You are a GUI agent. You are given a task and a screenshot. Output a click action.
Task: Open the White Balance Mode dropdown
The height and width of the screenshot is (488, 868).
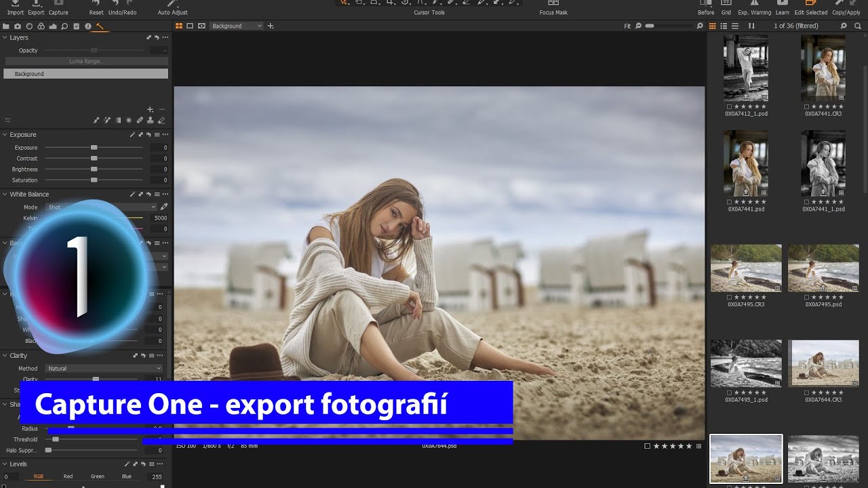tap(101, 207)
